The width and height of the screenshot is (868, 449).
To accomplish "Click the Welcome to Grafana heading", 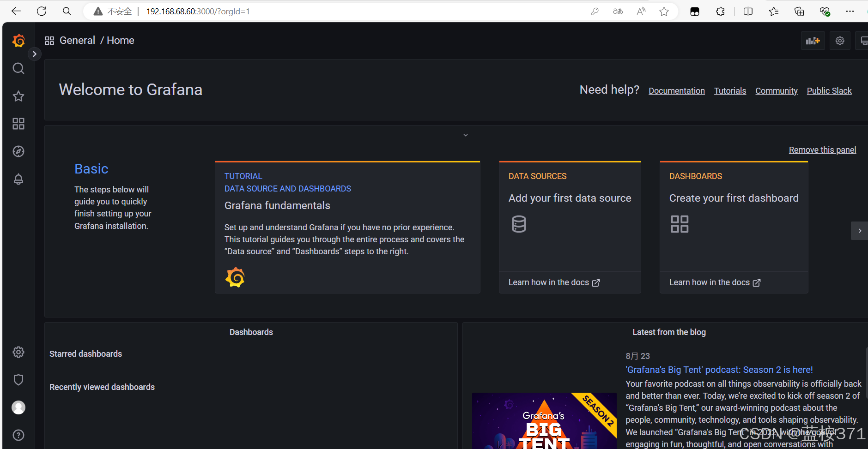I will (131, 90).
